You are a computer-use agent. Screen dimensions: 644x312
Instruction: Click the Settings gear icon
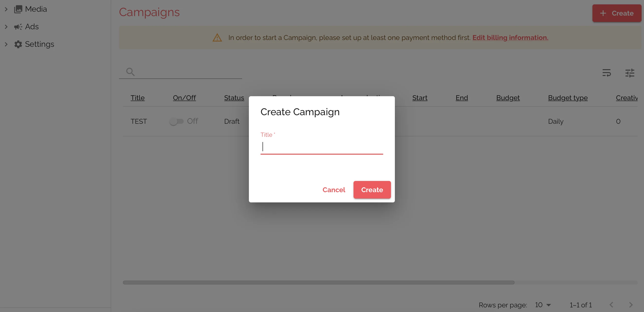click(18, 44)
